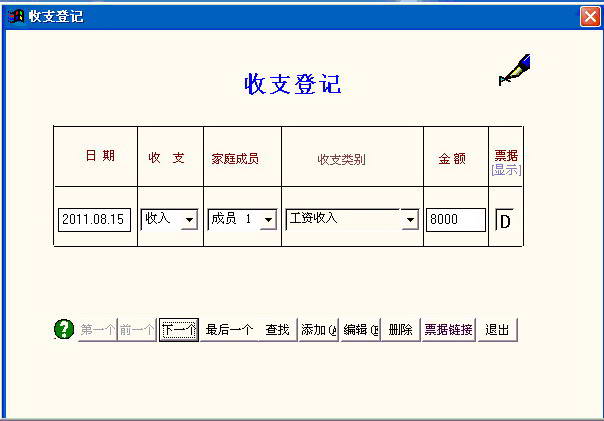Click the 退出 exit button
The image size is (604, 421).
[x=497, y=330]
